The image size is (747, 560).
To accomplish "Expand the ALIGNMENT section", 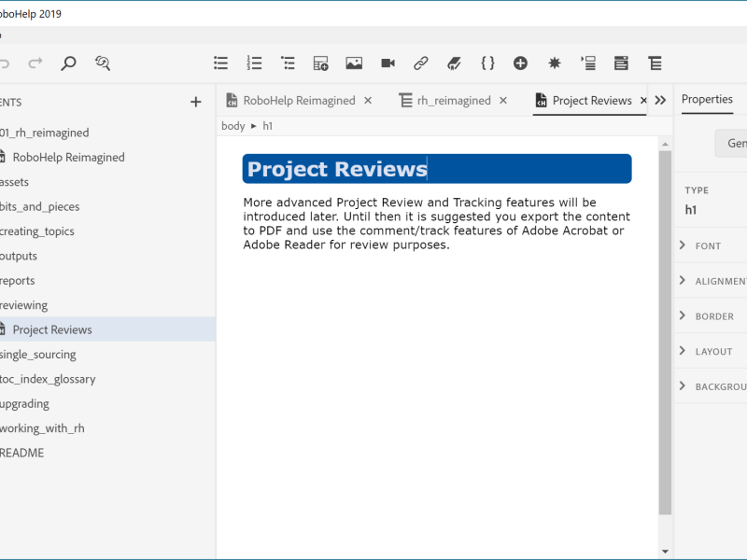I will 711,281.
